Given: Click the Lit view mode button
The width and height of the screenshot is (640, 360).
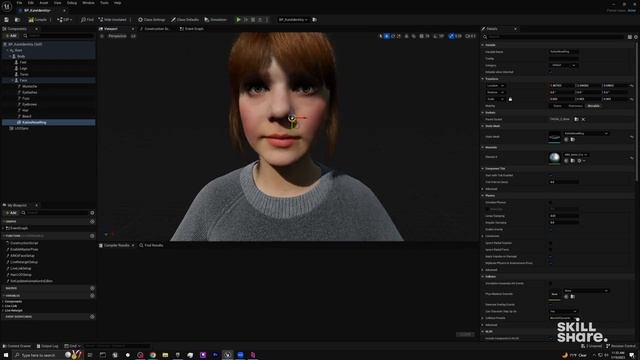Looking at the screenshot, I should tap(133, 36).
